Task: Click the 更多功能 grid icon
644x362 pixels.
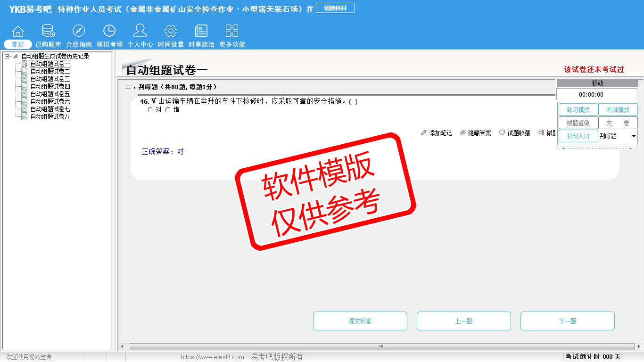Action: [232, 32]
